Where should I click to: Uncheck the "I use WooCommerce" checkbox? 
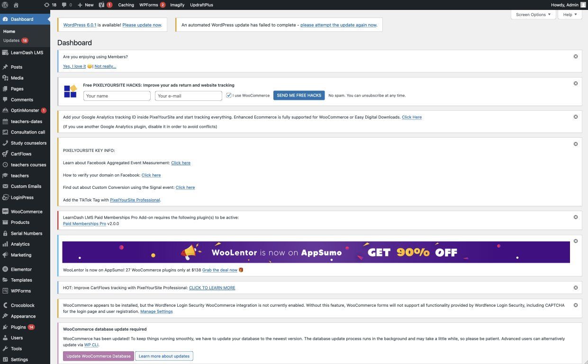click(229, 95)
